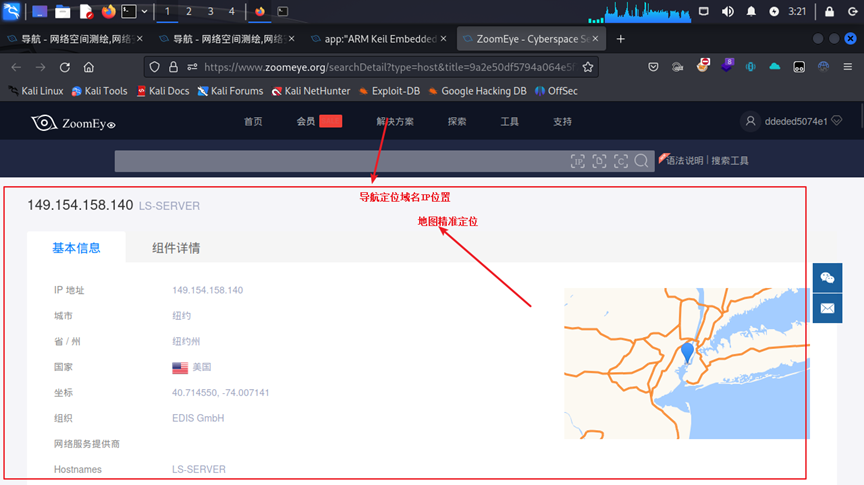Open the Kali NetHunter bookmark
This screenshot has width=864, height=485.
click(x=311, y=91)
